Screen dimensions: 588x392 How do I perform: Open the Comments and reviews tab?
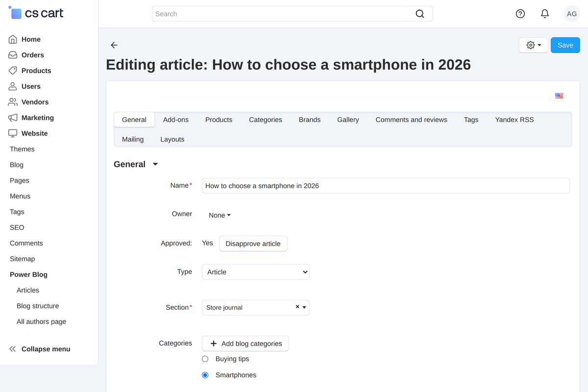(412, 120)
